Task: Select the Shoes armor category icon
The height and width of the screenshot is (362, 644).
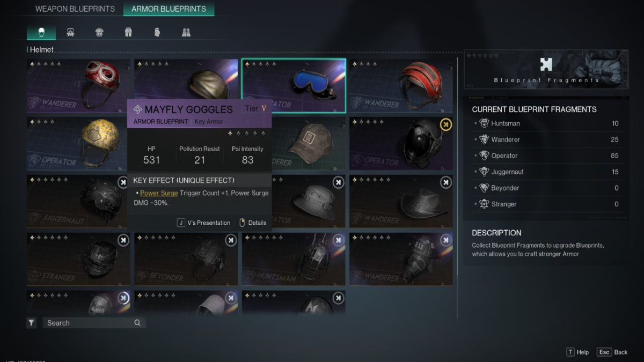Action: pyautogui.click(x=186, y=33)
